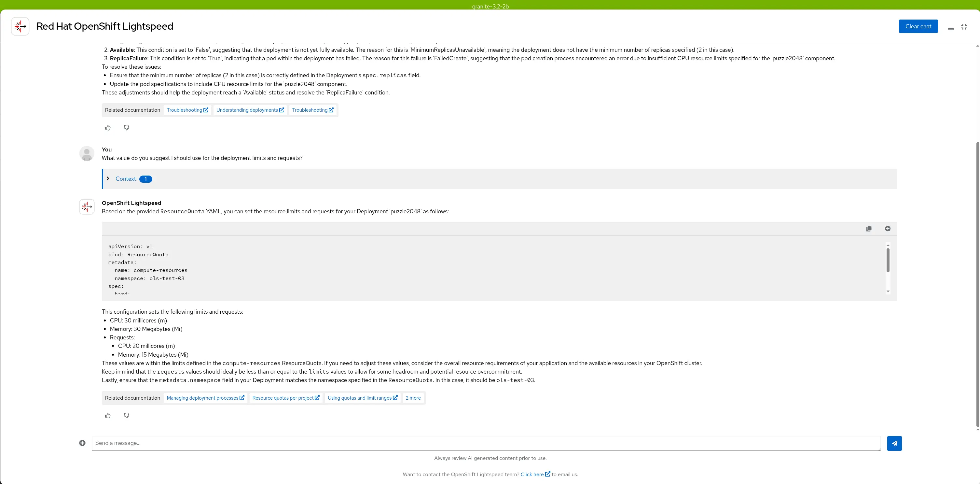The image size is (980, 484).
Task: Copy the ResourceQuota YAML code block
Action: point(869,228)
